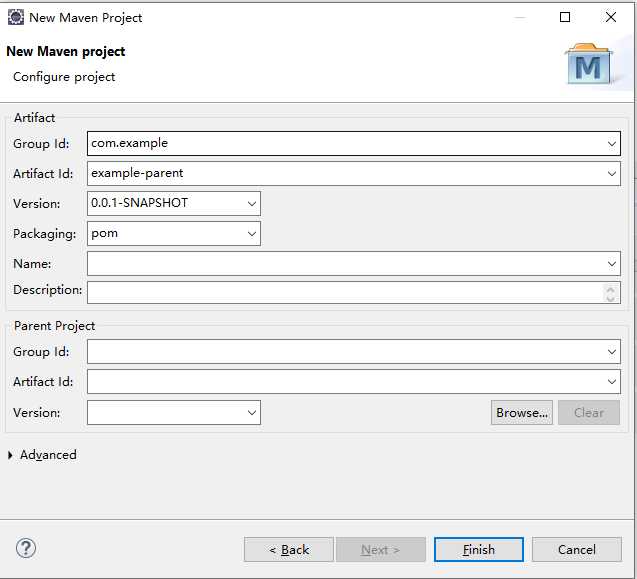Screen dimensions: 637x579
Task: Expand the Advanced section
Action: click(11, 455)
